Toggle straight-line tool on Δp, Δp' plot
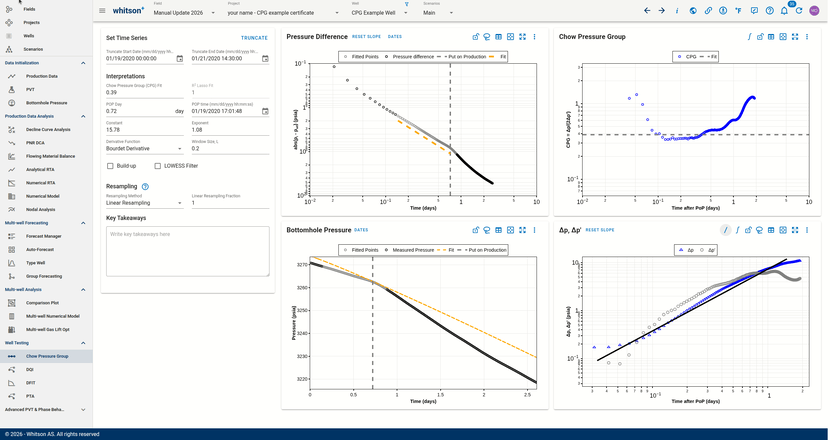The image size is (830, 440). point(726,230)
